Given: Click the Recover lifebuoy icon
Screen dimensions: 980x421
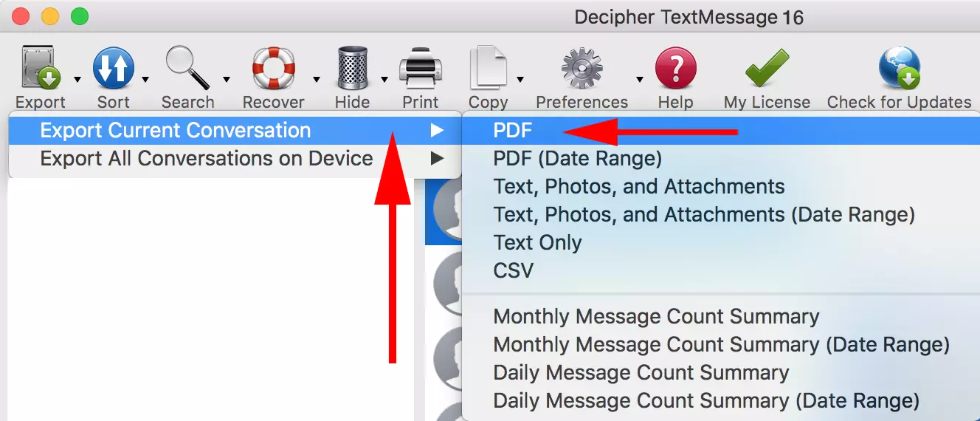Looking at the screenshot, I should pos(273,69).
